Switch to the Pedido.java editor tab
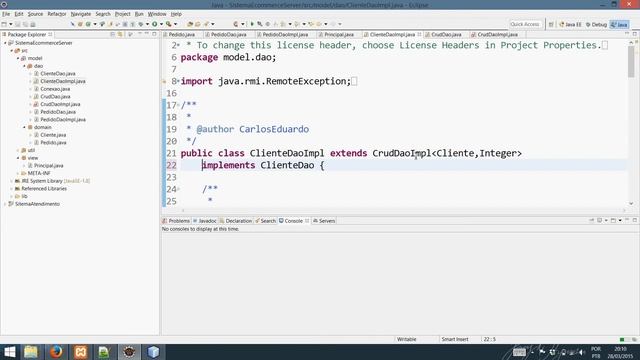The image size is (640, 360). (x=181, y=35)
